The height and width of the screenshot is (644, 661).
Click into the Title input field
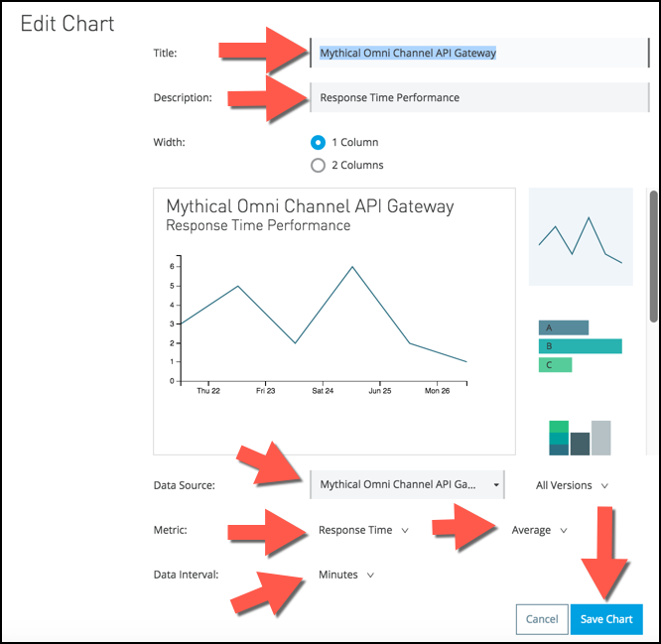tap(479, 53)
